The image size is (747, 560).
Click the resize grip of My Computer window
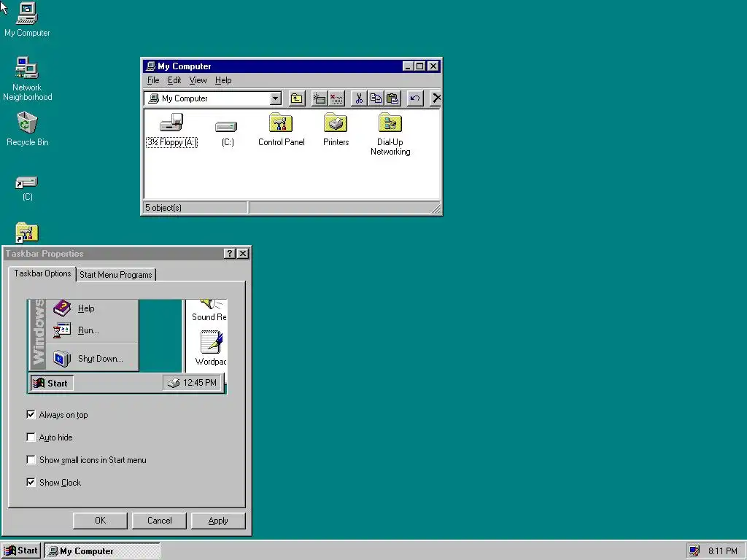[x=436, y=209]
